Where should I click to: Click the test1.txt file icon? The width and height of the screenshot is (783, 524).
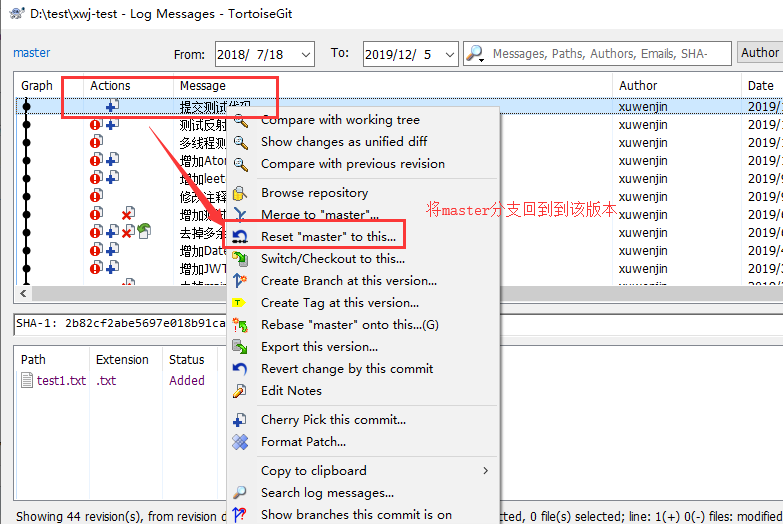tap(27, 380)
